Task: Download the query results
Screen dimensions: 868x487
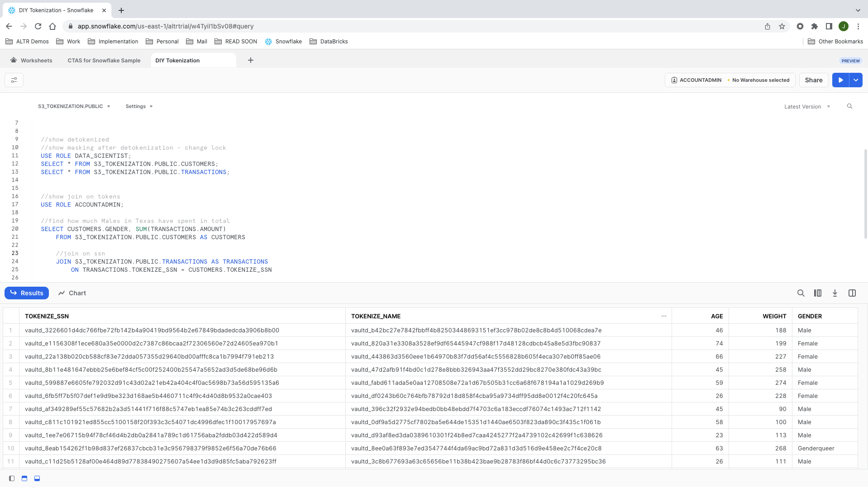Action: [835, 293]
